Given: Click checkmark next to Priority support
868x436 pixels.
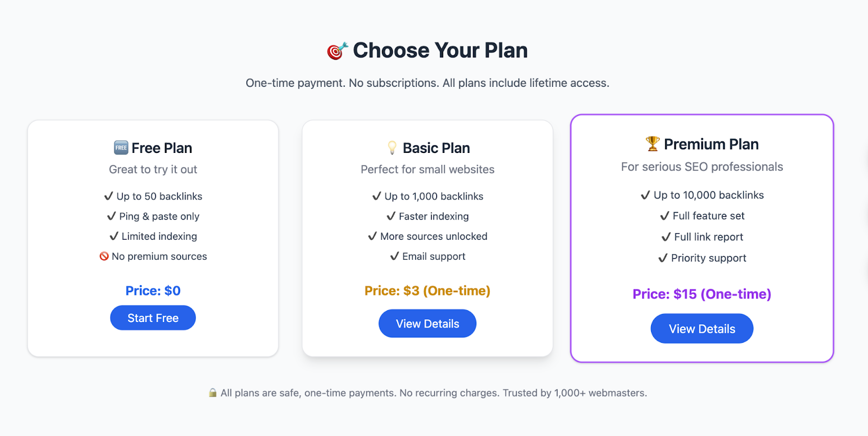Looking at the screenshot, I should tap(663, 258).
